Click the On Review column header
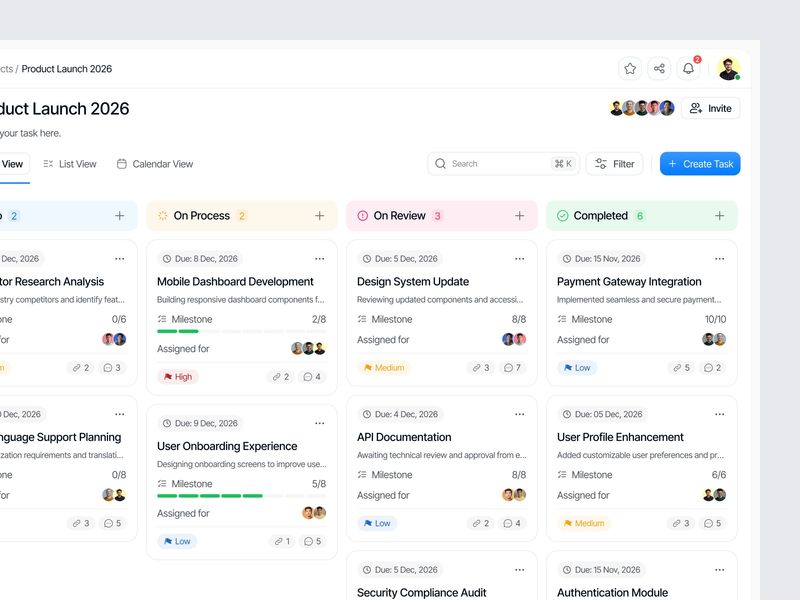This screenshot has height=600, width=800. (x=442, y=216)
